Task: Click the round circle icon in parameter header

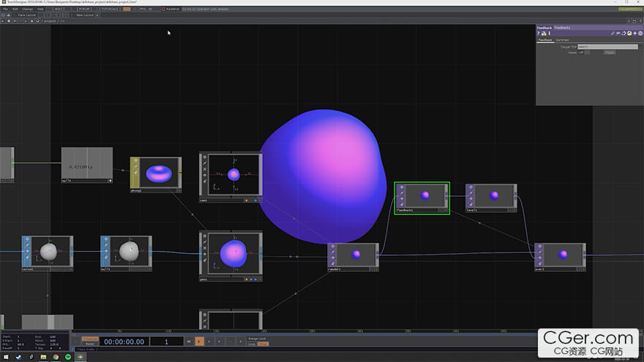Action: click(640, 33)
